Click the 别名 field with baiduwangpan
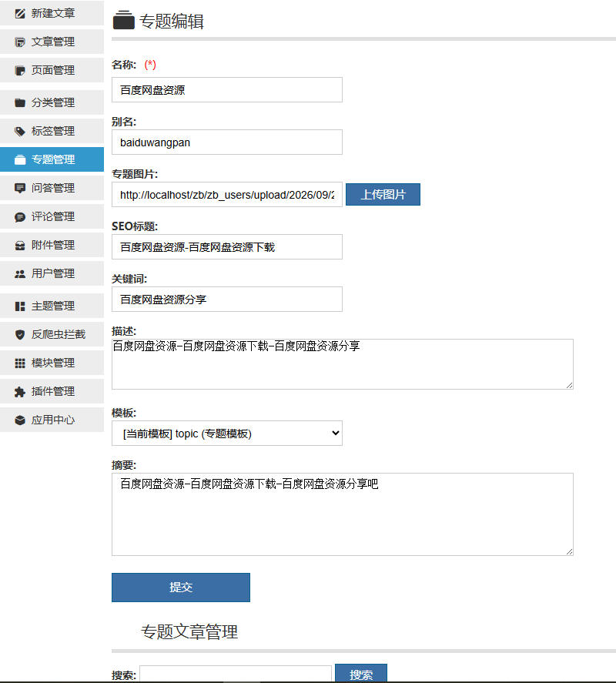Screen dimensions: 616x683 [227, 142]
